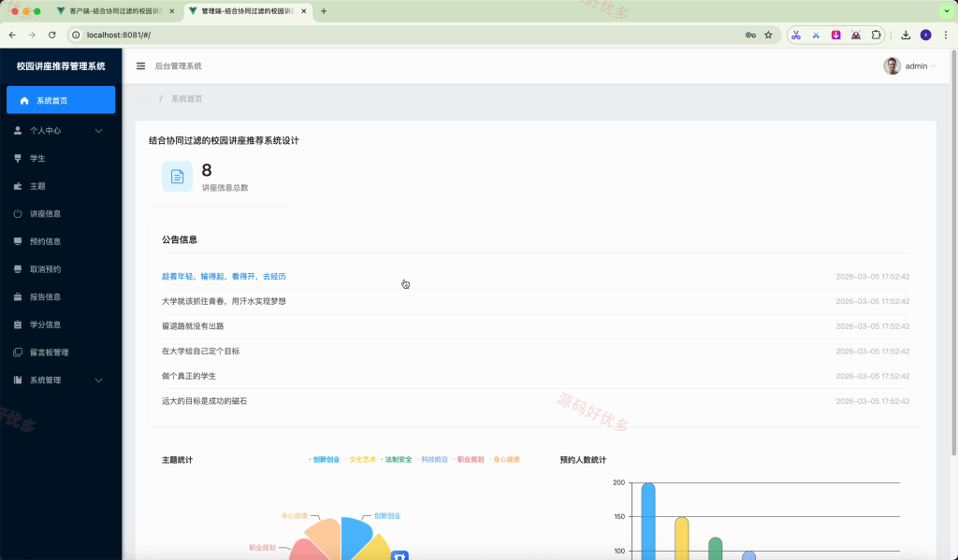Open the 学分信息 menu item

[61, 325]
